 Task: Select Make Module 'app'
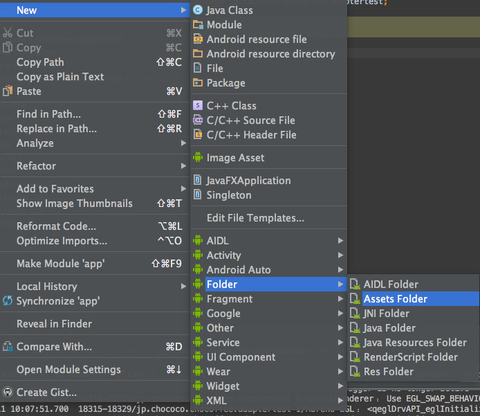point(95,263)
